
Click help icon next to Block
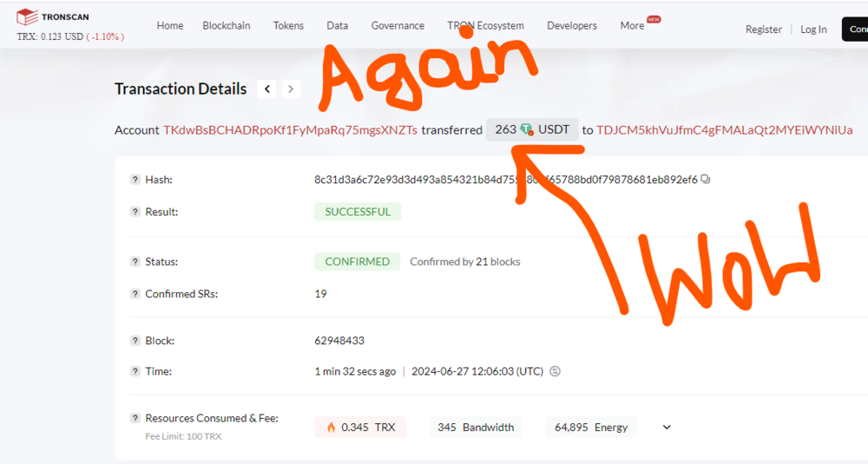tap(135, 341)
